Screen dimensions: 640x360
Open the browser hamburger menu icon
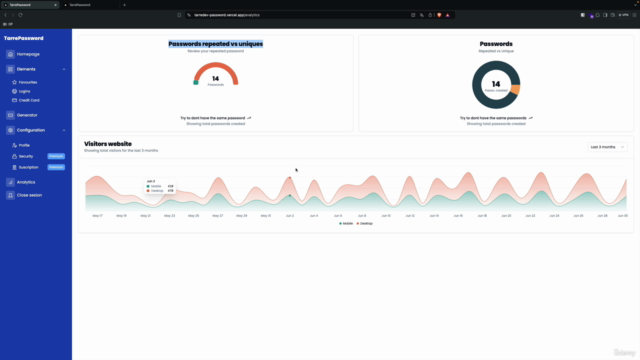pos(634,15)
